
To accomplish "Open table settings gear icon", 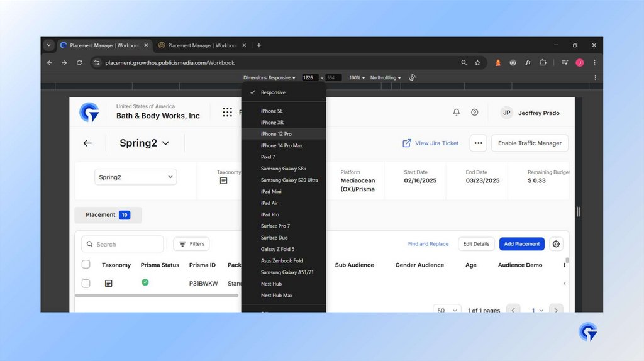I will tap(556, 244).
